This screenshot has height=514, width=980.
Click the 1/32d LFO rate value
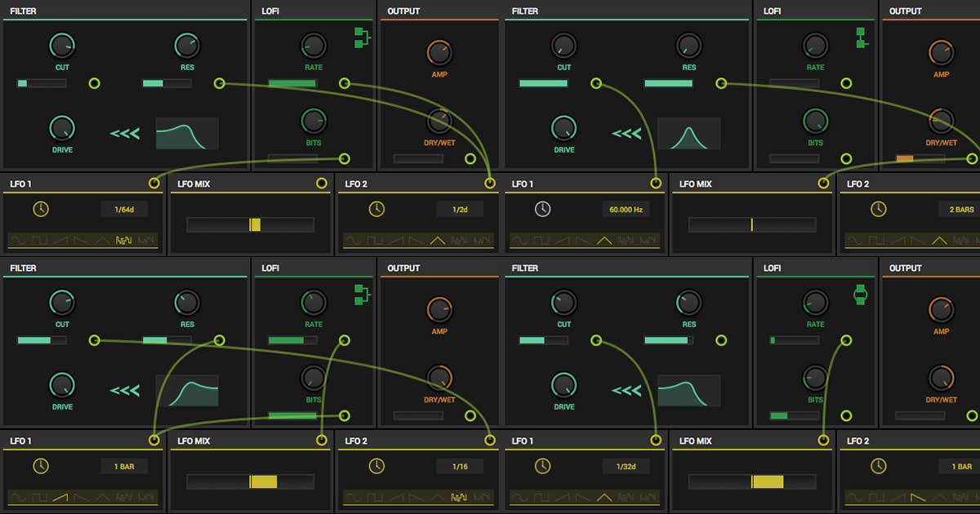click(x=626, y=467)
